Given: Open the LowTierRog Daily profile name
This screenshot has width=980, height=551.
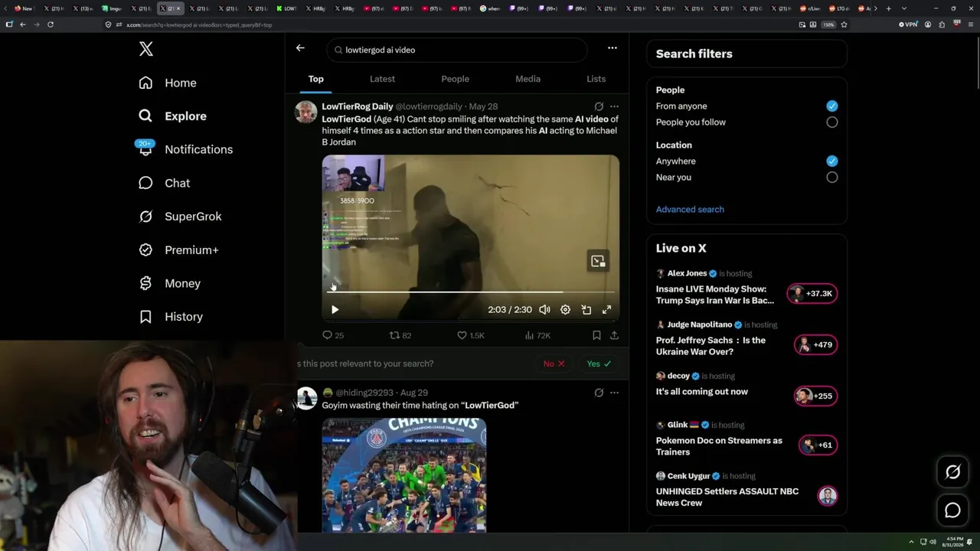Looking at the screenshot, I should coord(358,106).
